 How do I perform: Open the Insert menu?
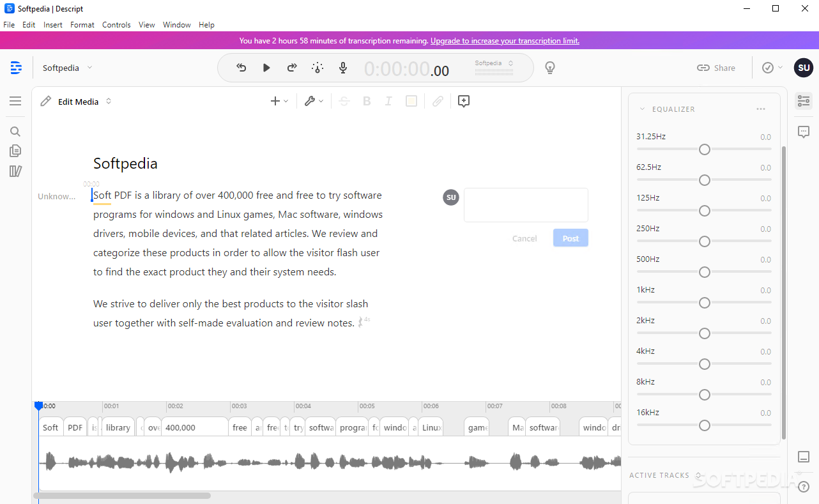tap(53, 25)
